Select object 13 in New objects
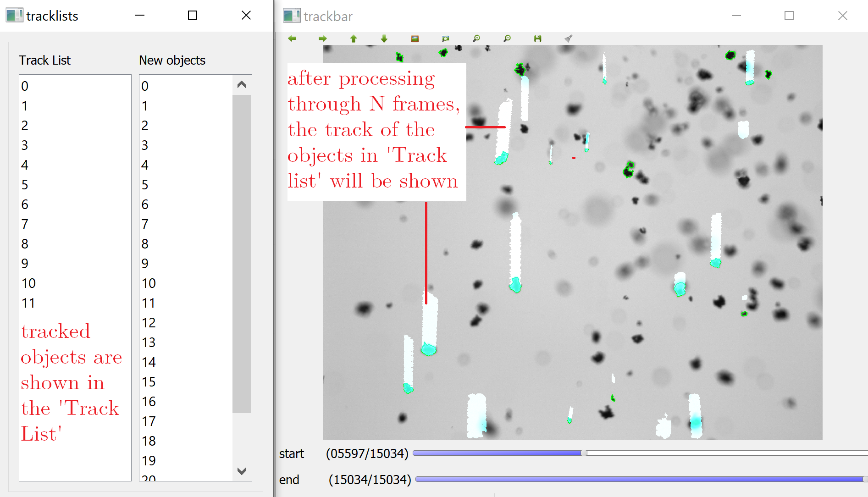Screen dimensions: 868x497 [186, 342]
